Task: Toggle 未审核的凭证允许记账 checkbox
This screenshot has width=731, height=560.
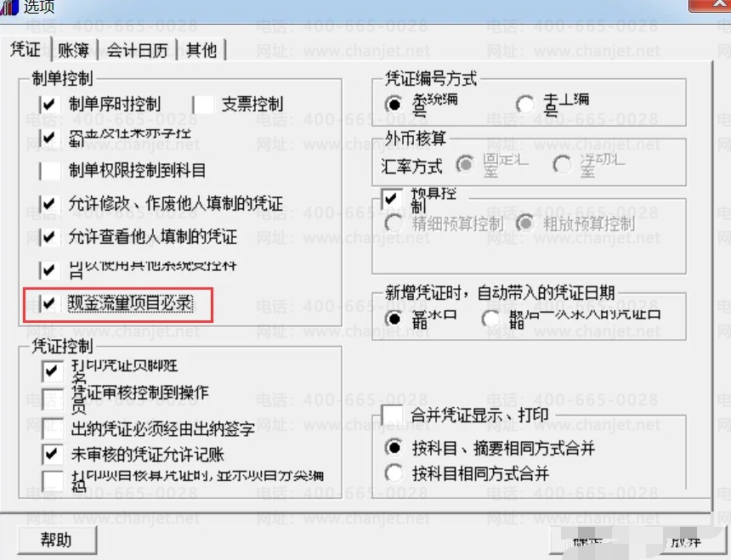Action: [52, 455]
